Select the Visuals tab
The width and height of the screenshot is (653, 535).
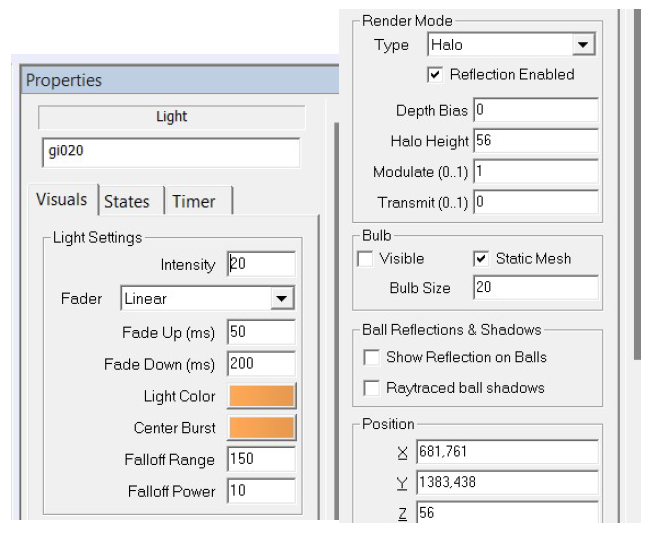click(62, 199)
